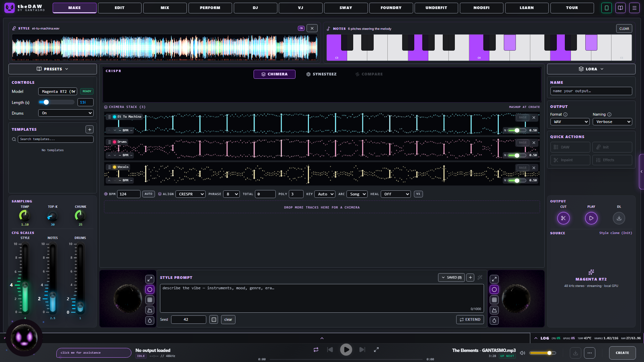This screenshot has width=644, height=362.
Task: Play the generated output with Play circle
Action: tap(591, 218)
